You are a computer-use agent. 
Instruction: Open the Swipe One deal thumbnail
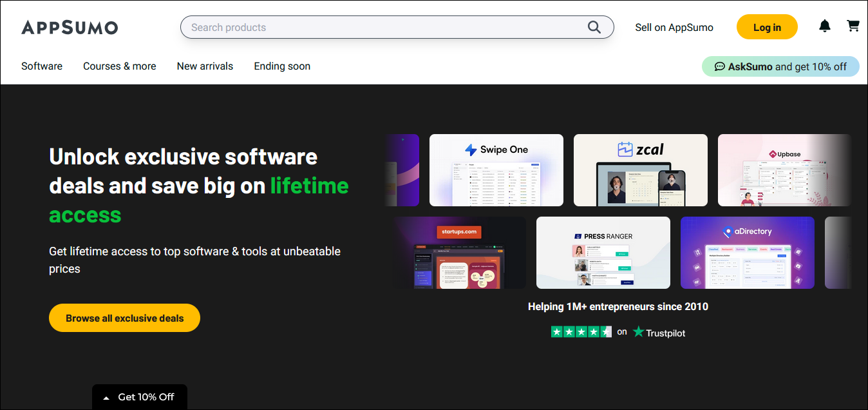(496, 170)
